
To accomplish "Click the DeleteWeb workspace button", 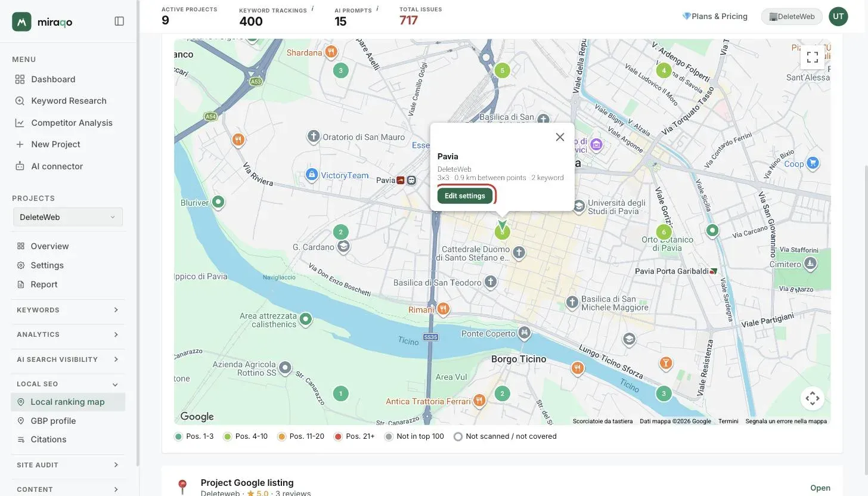I will click(x=792, y=17).
